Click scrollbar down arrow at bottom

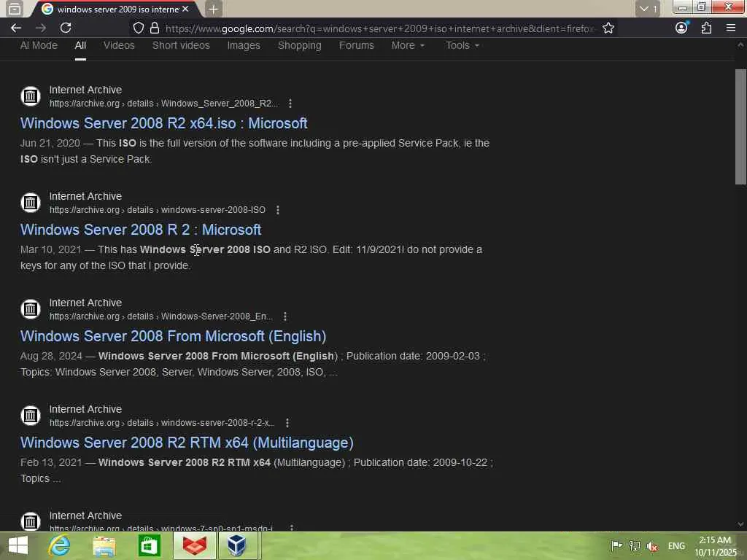click(740, 524)
